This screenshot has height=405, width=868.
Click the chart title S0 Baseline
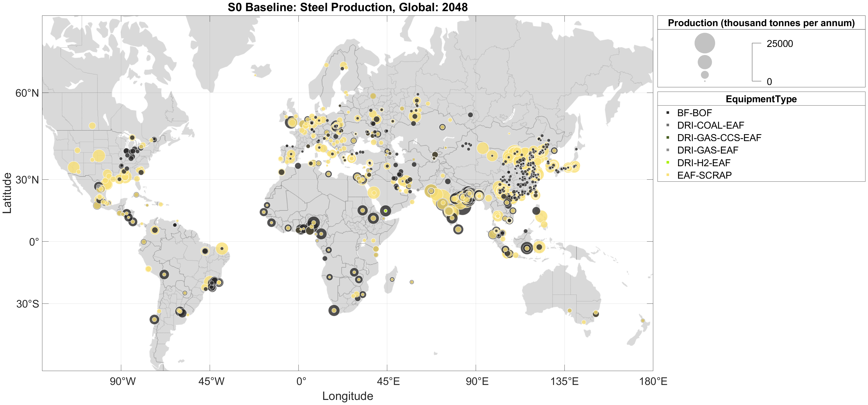347,7
